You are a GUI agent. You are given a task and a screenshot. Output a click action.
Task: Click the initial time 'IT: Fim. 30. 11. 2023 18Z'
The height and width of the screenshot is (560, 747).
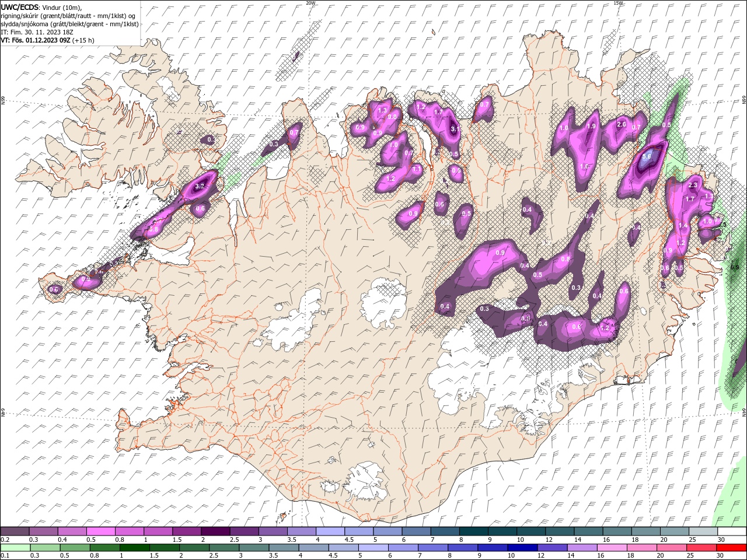coord(37,32)
